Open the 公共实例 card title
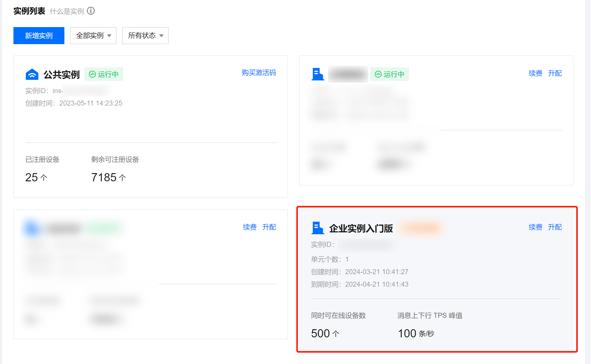591x364 pixels. (62, 74)
